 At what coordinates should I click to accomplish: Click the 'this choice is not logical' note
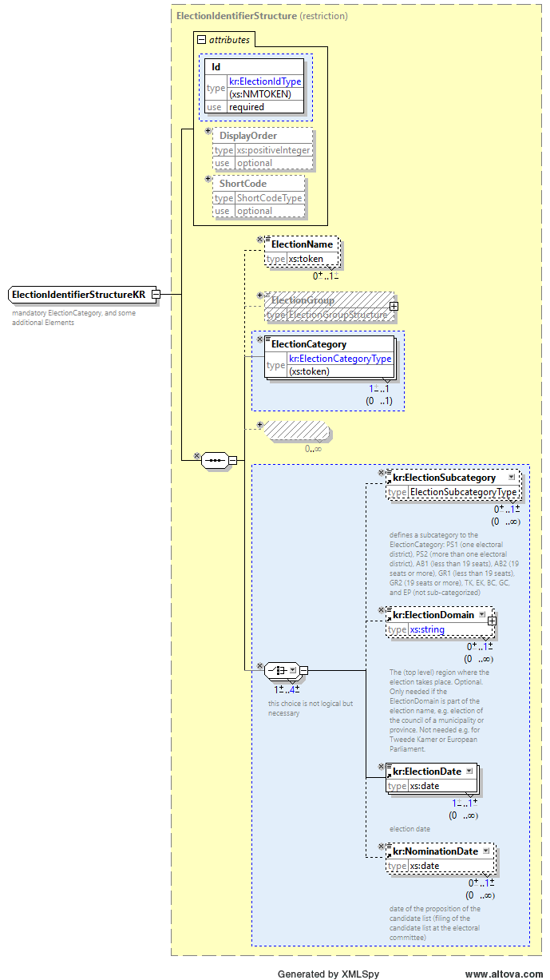point(311,708)
